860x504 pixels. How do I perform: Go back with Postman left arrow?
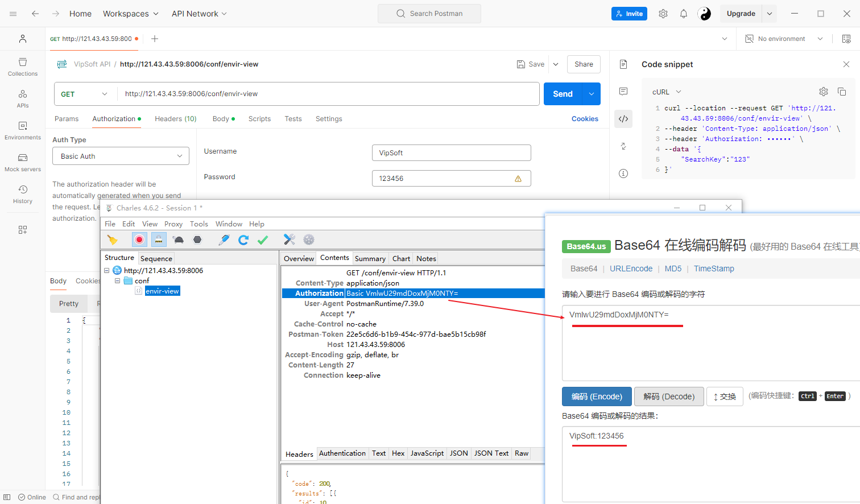pyautogui.click(x=35, y=14)
